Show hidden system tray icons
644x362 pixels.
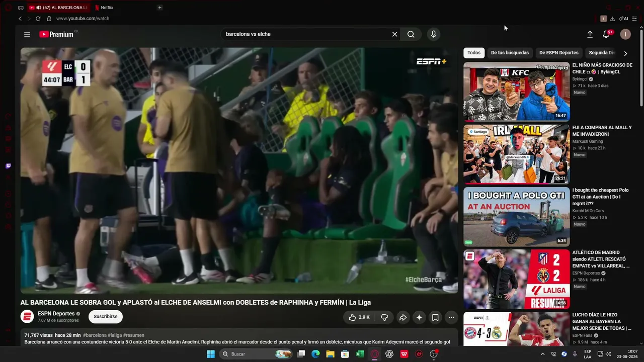[542, 354]
